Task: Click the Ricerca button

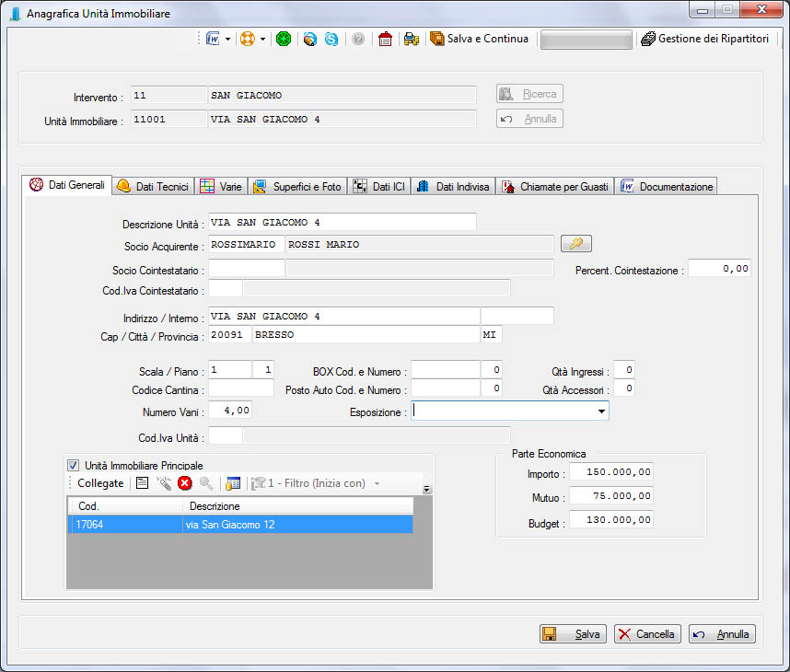Action: pos(529,94)
